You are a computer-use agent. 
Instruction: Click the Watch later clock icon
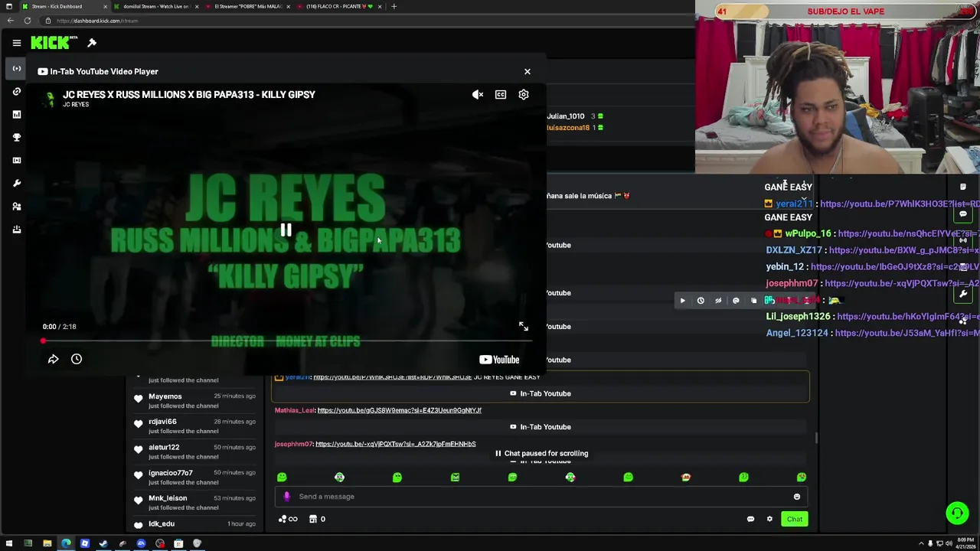click(x=77, y=359)
